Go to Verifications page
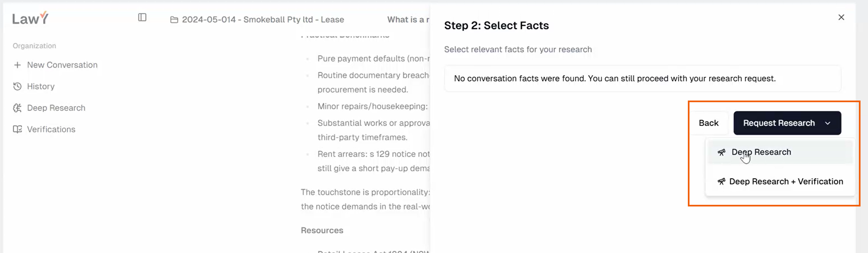 51,129
